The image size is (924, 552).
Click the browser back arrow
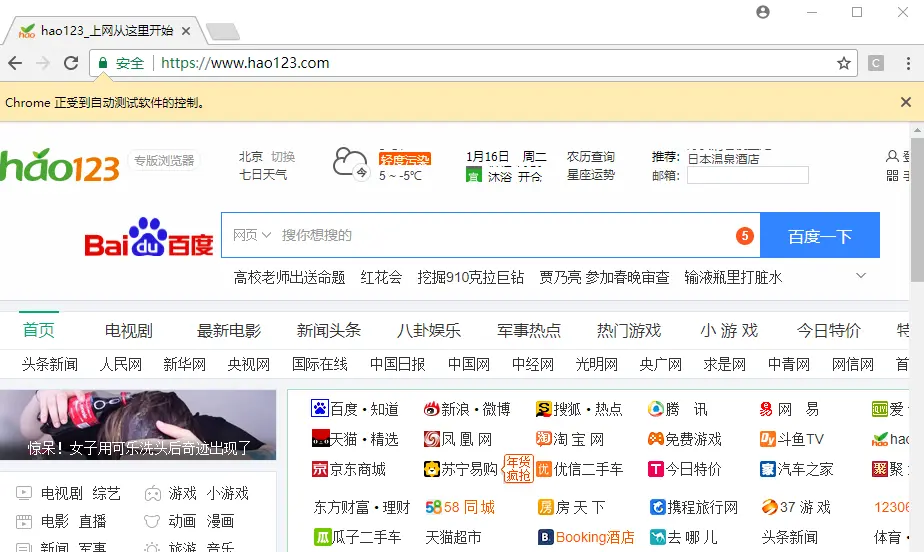(x=15, y=63)
